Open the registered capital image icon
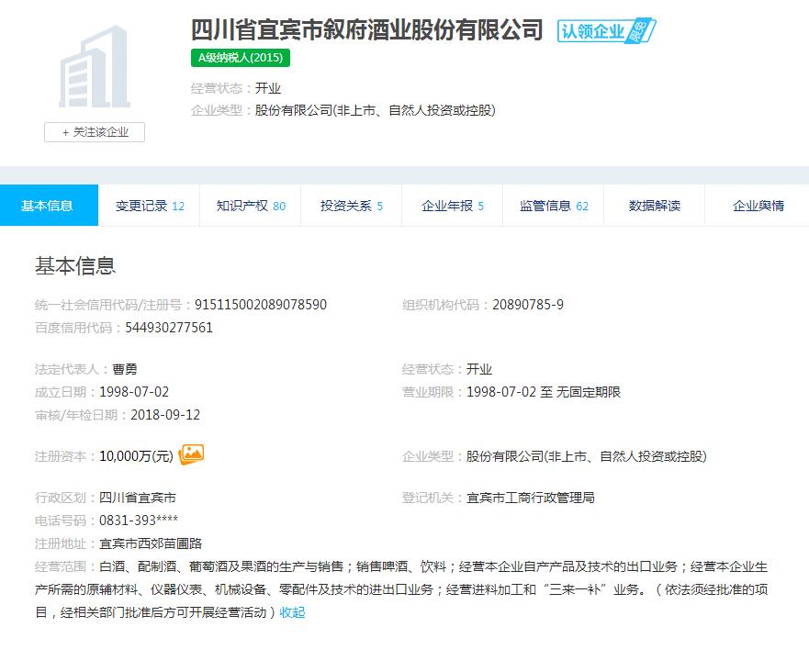Viewport: 809px width, 672px height. (x=191, y=454)
